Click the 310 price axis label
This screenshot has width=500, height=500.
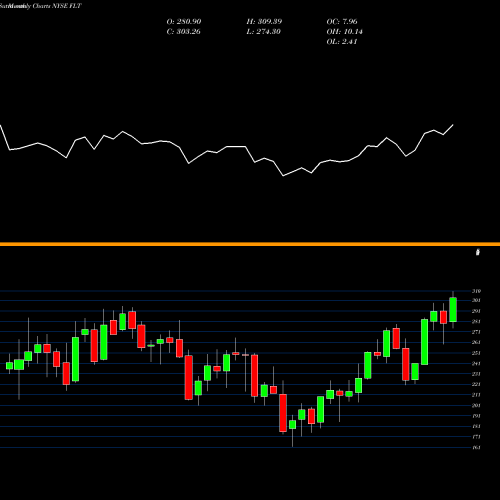pyautogui.click(x=476, y=291)
